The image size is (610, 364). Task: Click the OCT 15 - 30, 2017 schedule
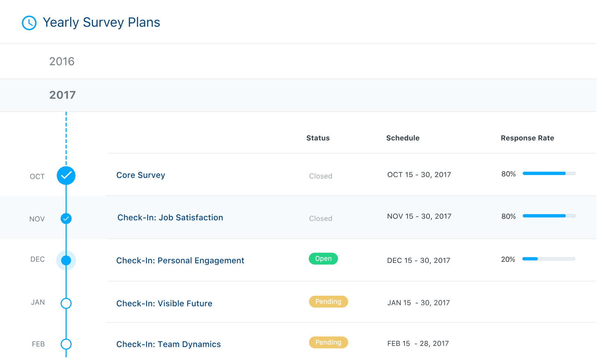[419, 175]
